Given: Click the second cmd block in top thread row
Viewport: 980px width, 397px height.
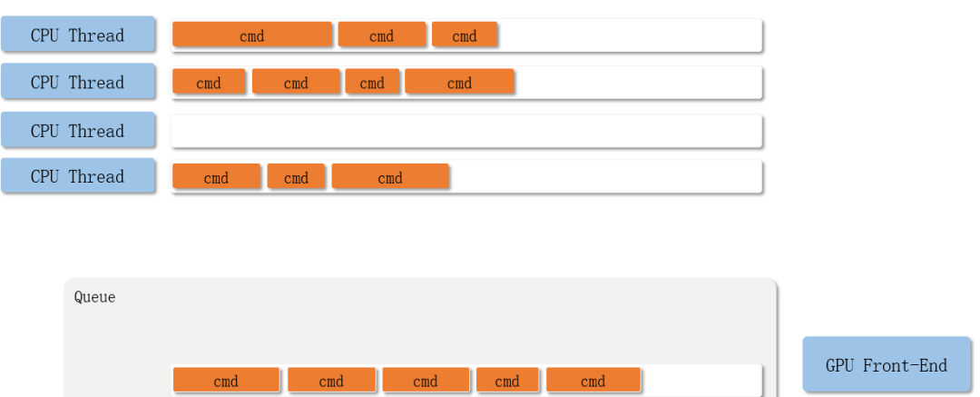Looking at the screenshot, I should point(381,35).
